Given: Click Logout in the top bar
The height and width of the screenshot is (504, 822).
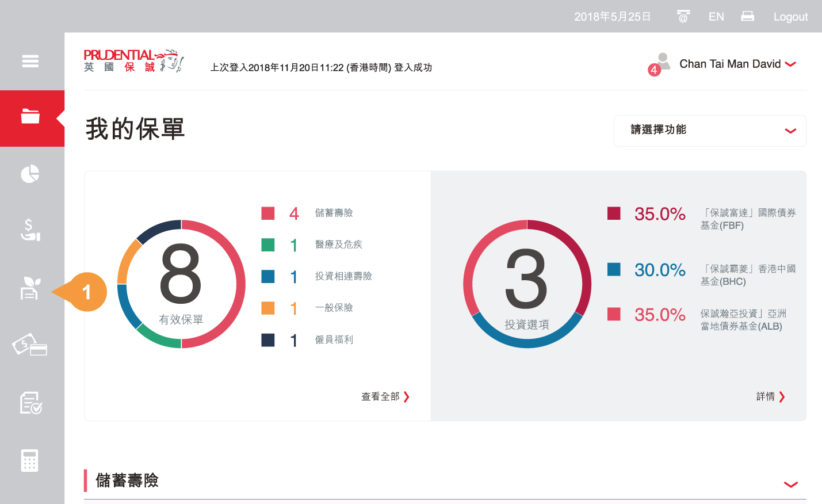Looking at the screenshot, I should pyautogui.click(x=790, y=17).
